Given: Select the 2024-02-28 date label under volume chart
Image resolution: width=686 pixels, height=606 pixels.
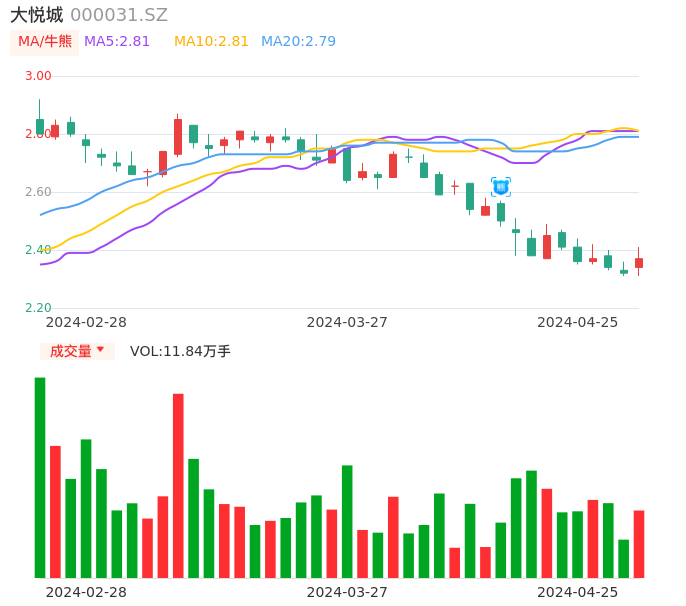Looking at the screenshot, I should [87, 592].
